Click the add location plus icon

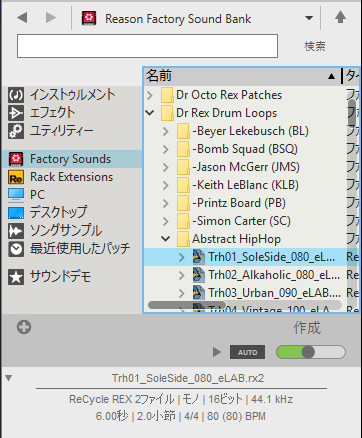(24, 327)
